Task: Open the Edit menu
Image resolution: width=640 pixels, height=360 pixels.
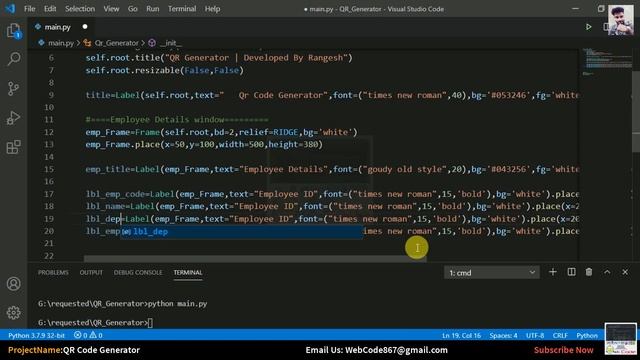Action: pyautogui.click(x=50, y=9)
